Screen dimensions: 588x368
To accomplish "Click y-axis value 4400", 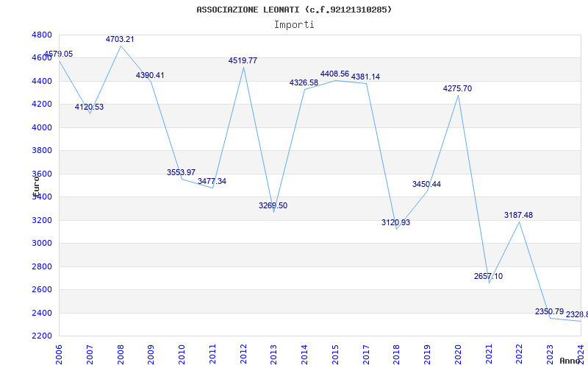I will pyautogui.click(x=42, y=81).
